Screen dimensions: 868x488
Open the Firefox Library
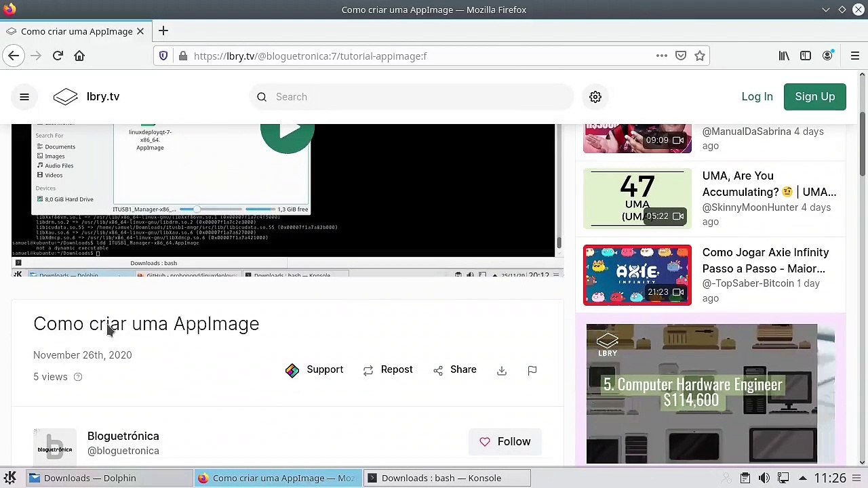tap(784, 56)
